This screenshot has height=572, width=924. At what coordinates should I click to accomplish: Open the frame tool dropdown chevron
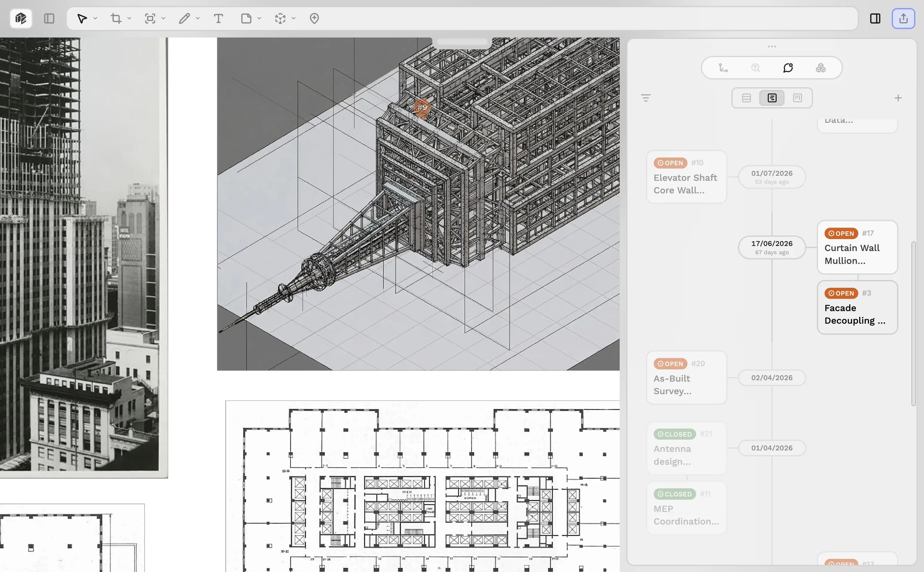163,19
